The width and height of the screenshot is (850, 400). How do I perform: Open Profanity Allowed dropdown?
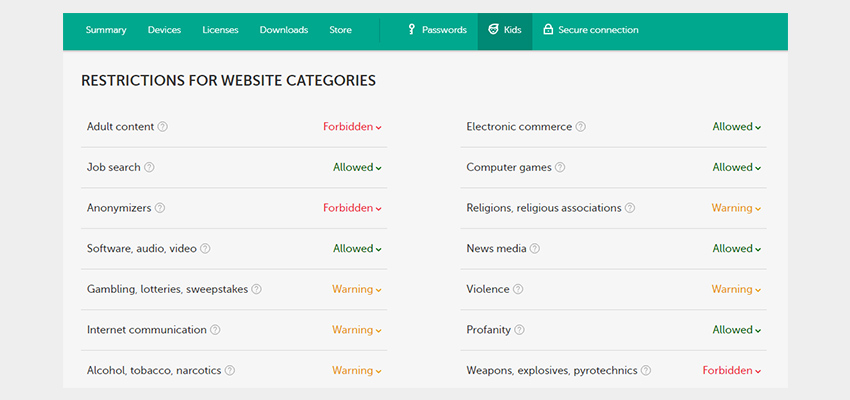pos(737,330)
